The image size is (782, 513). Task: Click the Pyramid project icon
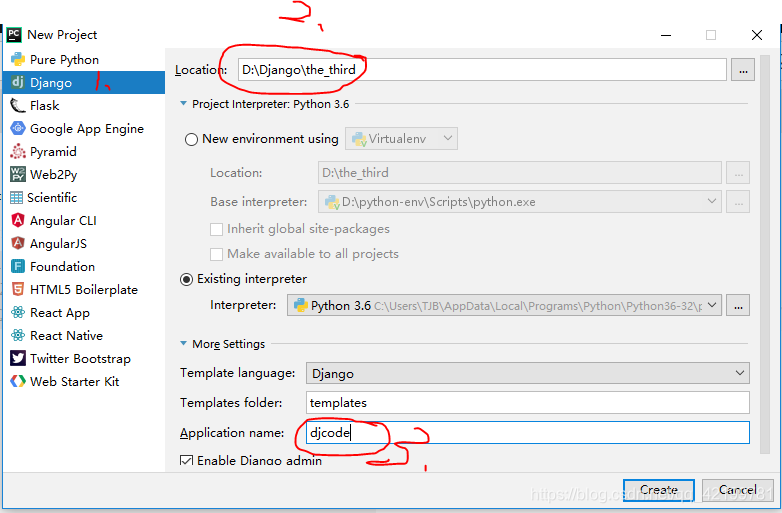18,151
